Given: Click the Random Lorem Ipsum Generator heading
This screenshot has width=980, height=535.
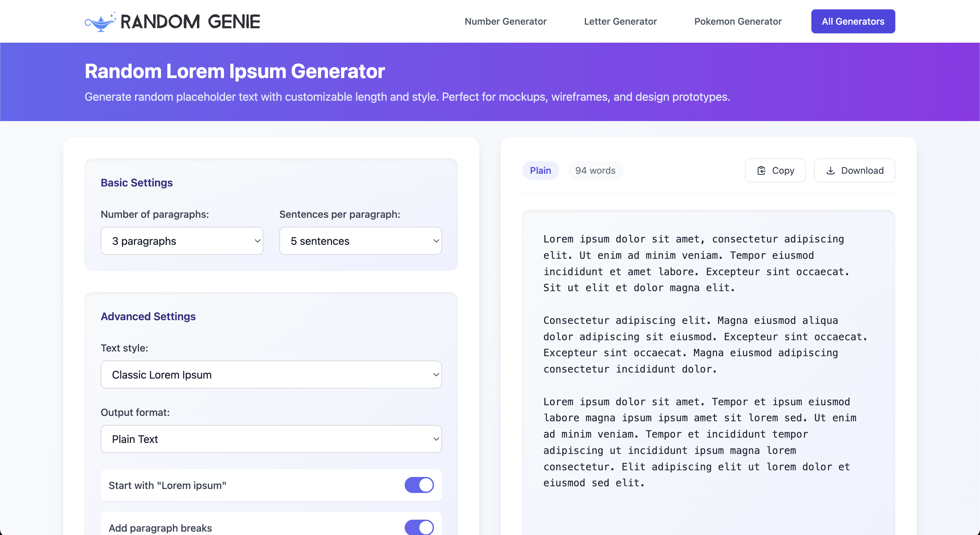Looking at the screenshot, I should [x=235, y=71].
